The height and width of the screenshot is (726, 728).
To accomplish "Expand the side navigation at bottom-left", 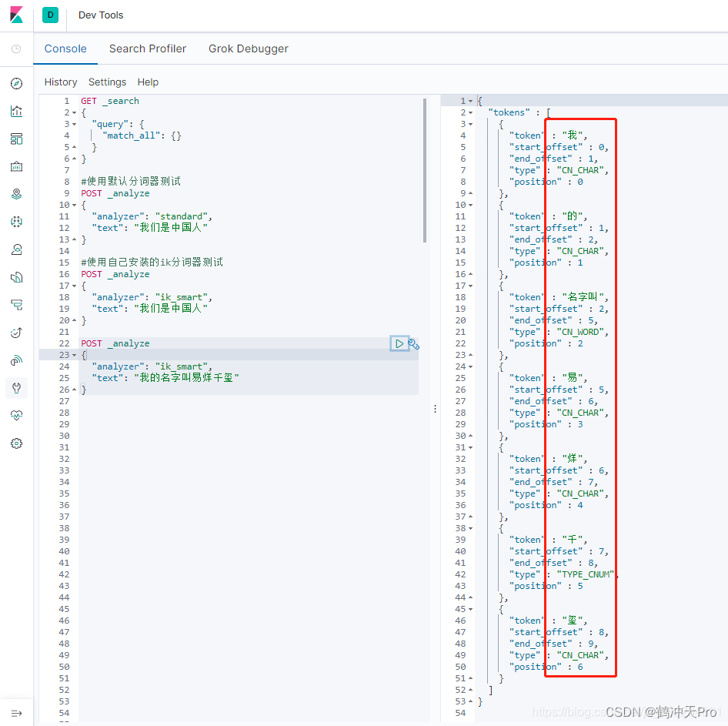I will click(x=16, y=713).
